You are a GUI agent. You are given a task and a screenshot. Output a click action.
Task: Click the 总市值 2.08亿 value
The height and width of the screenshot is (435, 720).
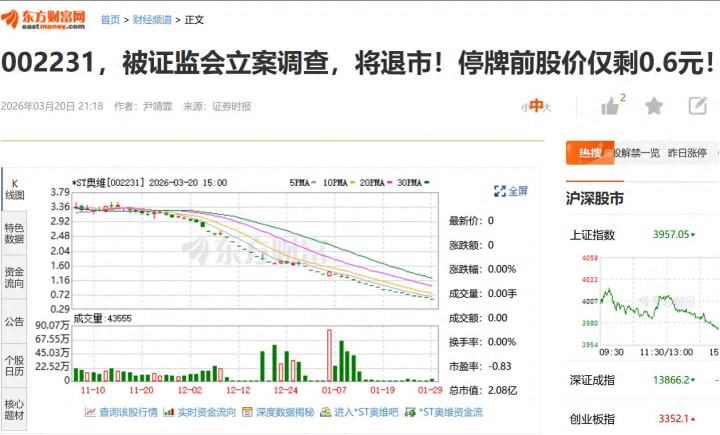point(502,390)
